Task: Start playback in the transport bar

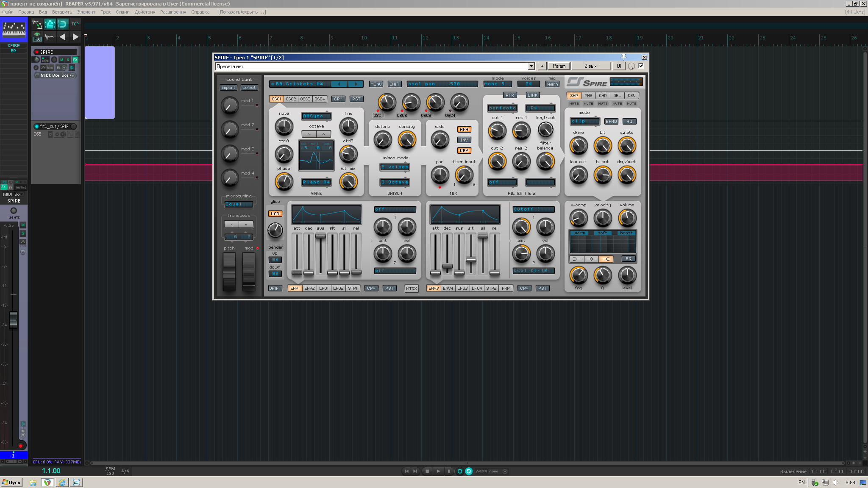Action: (x=438, y=471)
